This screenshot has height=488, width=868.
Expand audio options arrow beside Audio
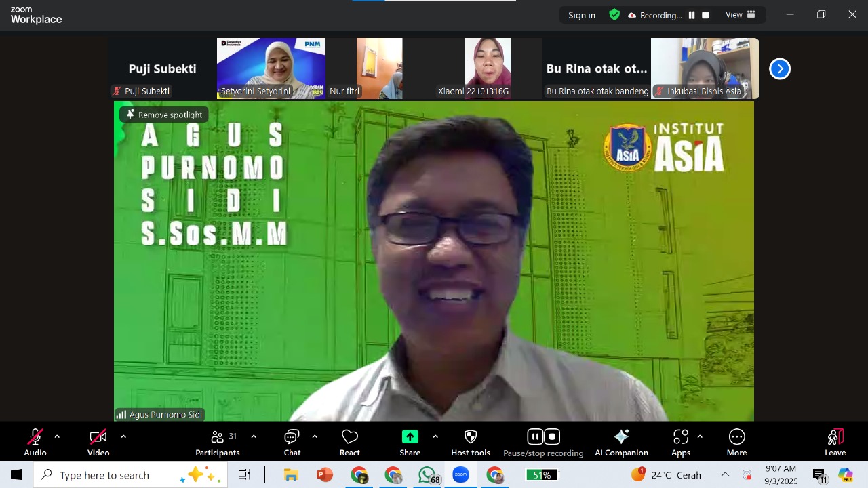point(57,437)
